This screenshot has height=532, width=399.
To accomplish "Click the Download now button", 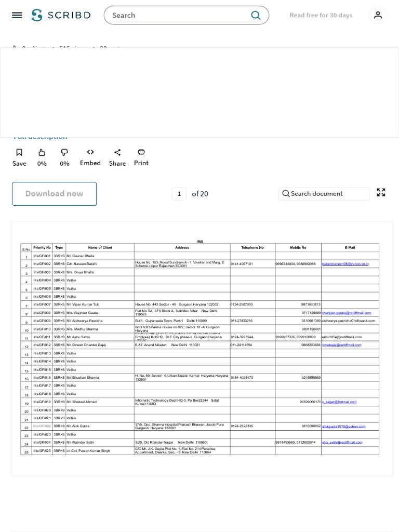I will pos(54,194).
